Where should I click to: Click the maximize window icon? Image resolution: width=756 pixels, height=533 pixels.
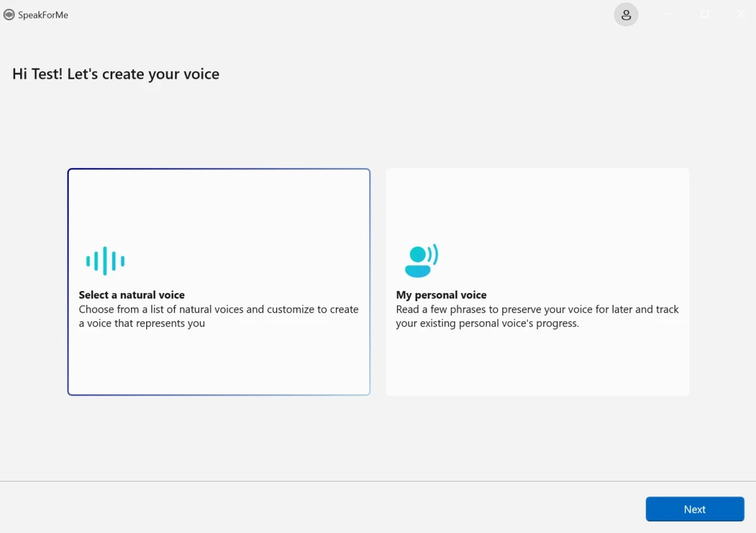(x=705, y=14)
